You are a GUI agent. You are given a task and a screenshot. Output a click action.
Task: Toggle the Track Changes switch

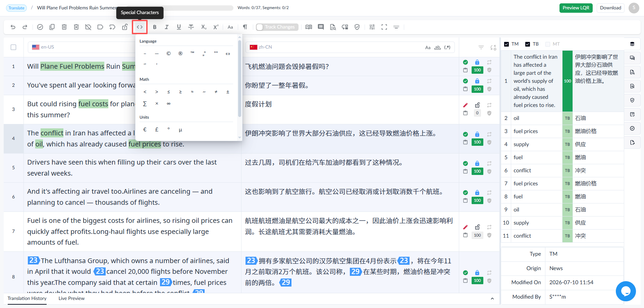(x=277, y=27)
